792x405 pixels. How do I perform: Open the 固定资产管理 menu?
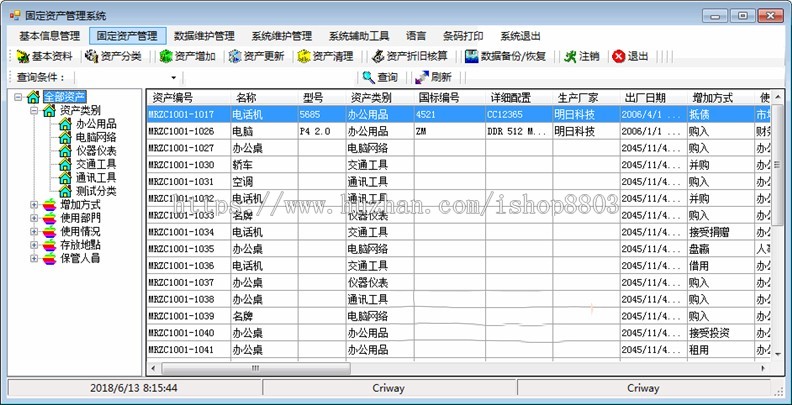(127, 36)
